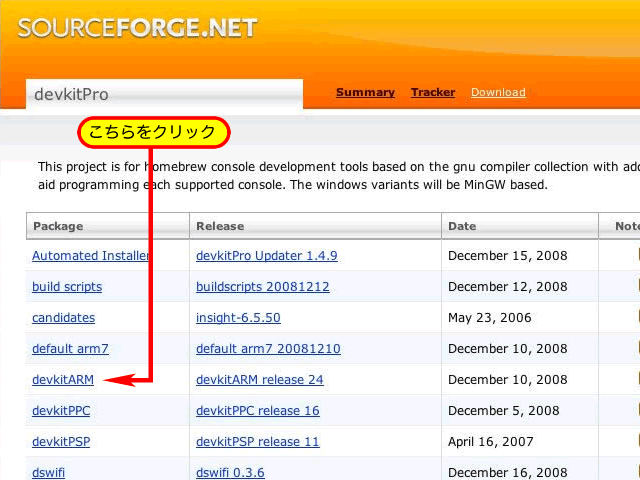Select the date December 16, 2008
The width and height of the screenshot is (640, 480).
pos(508,472)
